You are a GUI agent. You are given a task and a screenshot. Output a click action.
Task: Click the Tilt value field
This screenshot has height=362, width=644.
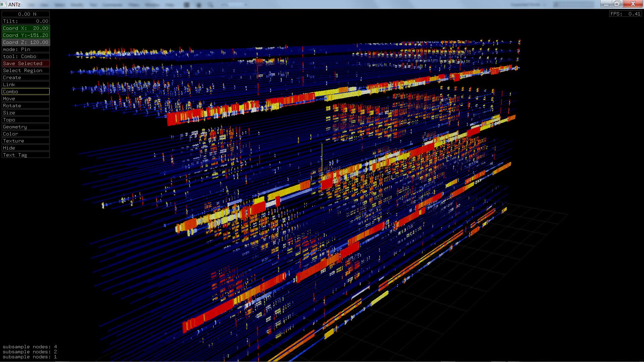(x=25, y=21)
